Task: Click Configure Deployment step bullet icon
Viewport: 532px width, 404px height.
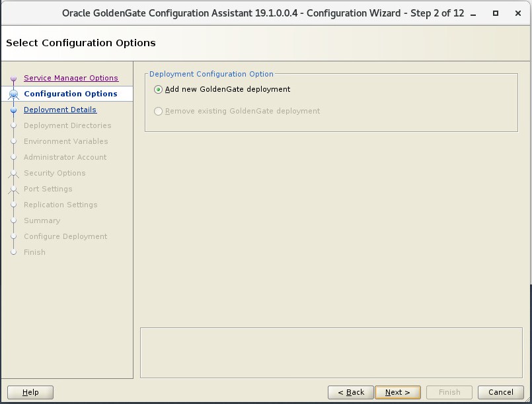Action: click(14, 236)
